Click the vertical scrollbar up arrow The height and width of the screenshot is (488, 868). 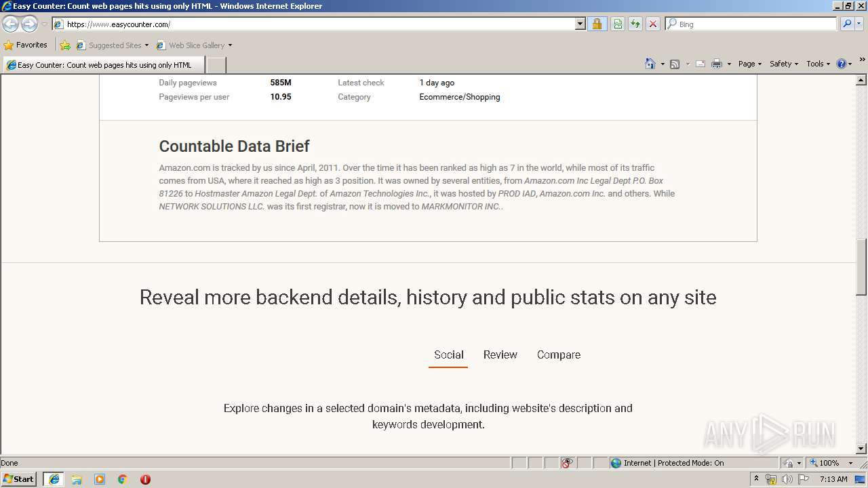pyautogui.click(x=861, y=80)
